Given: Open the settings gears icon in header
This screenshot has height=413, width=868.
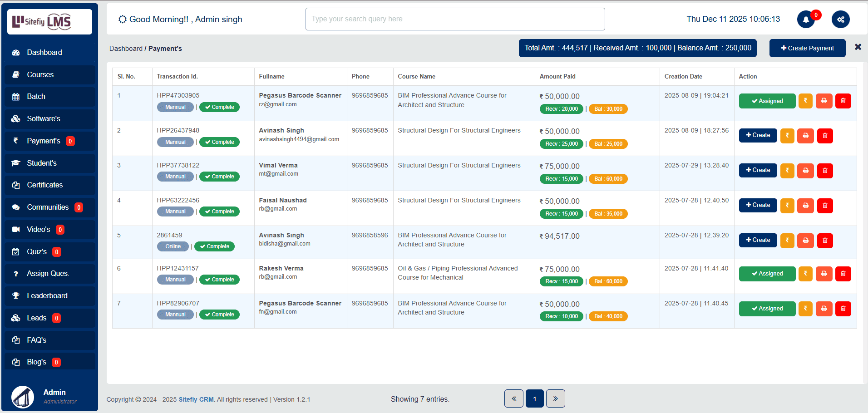Looking at the screenshot, I should coord(840,20).
